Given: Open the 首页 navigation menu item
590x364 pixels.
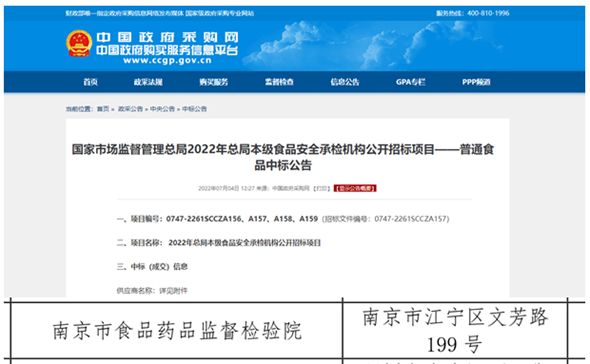Looking at the screenshot, I should pos(91,82).
